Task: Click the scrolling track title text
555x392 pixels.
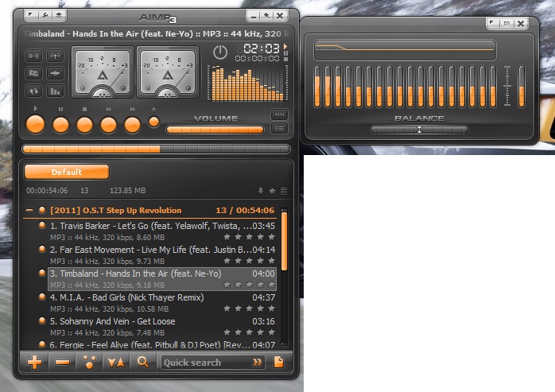Action: 156,34
